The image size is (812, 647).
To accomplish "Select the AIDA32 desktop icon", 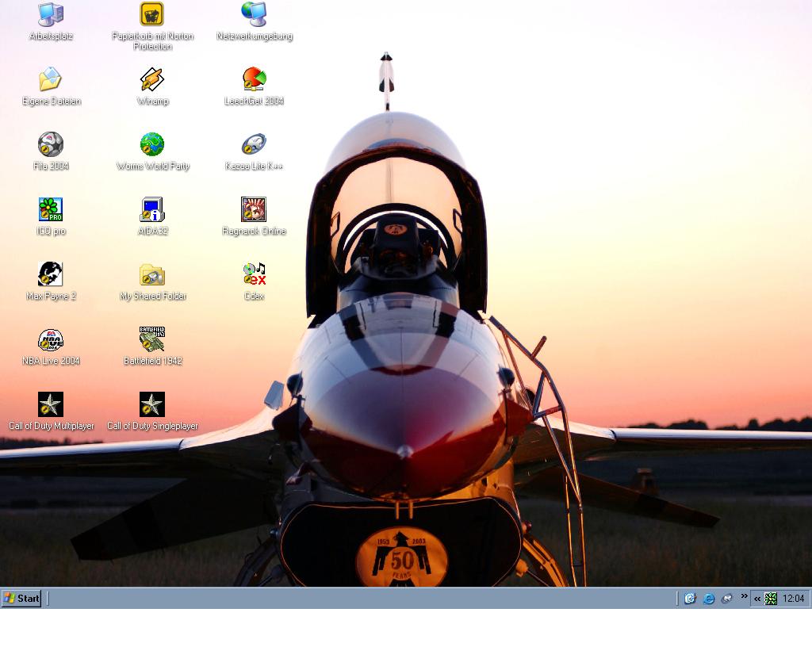I will point(152,209).
